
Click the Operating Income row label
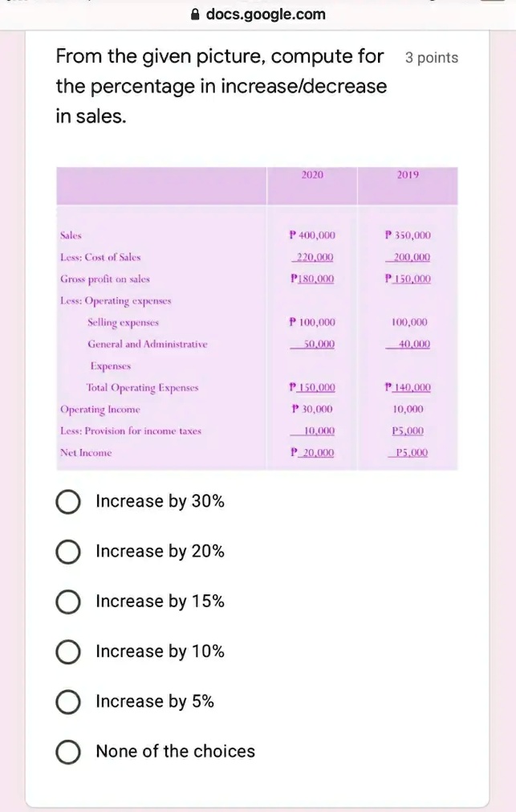[100, 410]
